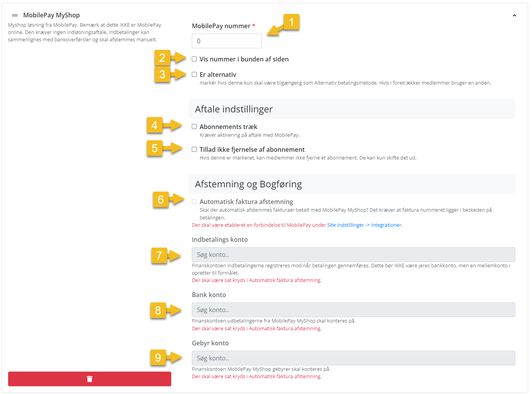Click the Indbetalings konto label
The width and height of the screenshot is (532, 394).
tap(220, 239)
